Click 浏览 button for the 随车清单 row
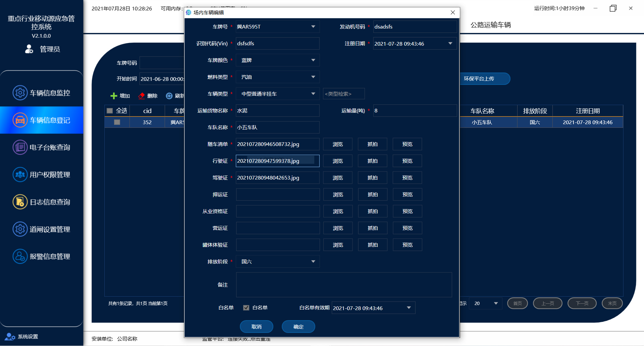Screen dimensions: 644x346 click(x=337, y=144)
